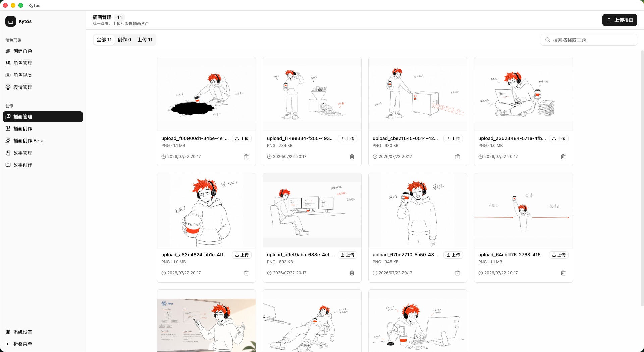Click file name upload_64cbff76-2763-416...
The image size is (644, 352).
[512, 255]
